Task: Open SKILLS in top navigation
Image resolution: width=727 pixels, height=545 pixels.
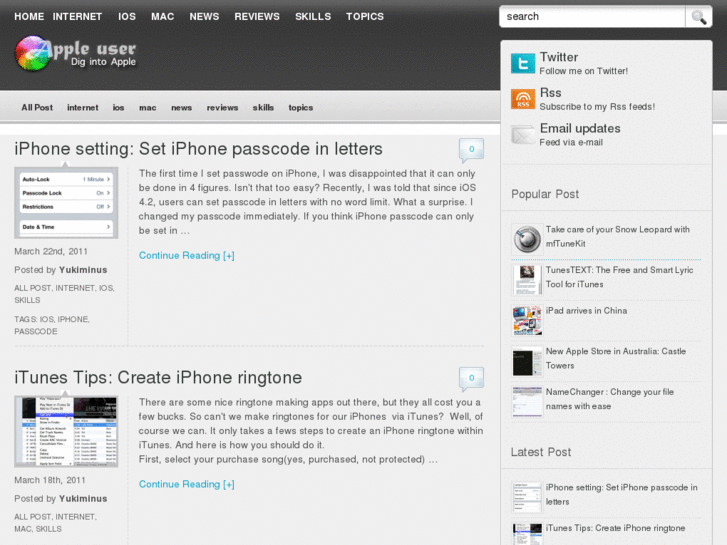Action: 313,17
